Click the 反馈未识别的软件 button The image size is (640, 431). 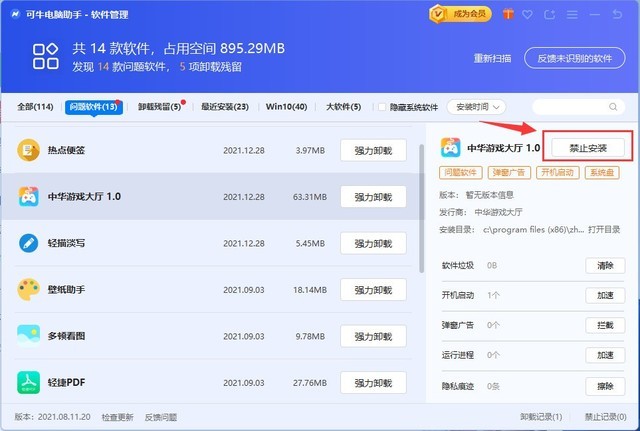[x=575, y=58]
